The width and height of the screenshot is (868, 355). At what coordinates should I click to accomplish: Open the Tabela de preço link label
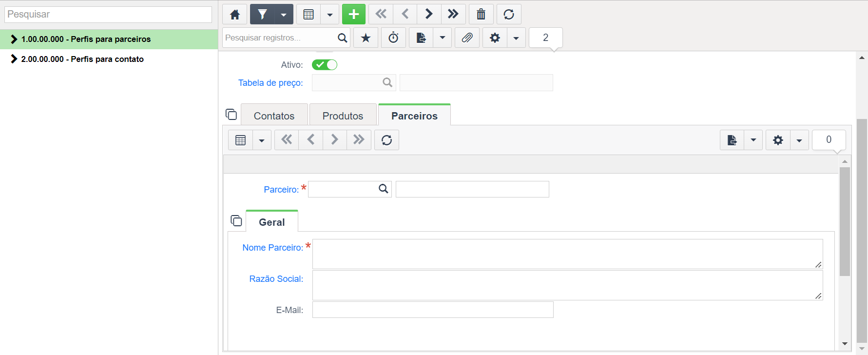click(270, 83)
